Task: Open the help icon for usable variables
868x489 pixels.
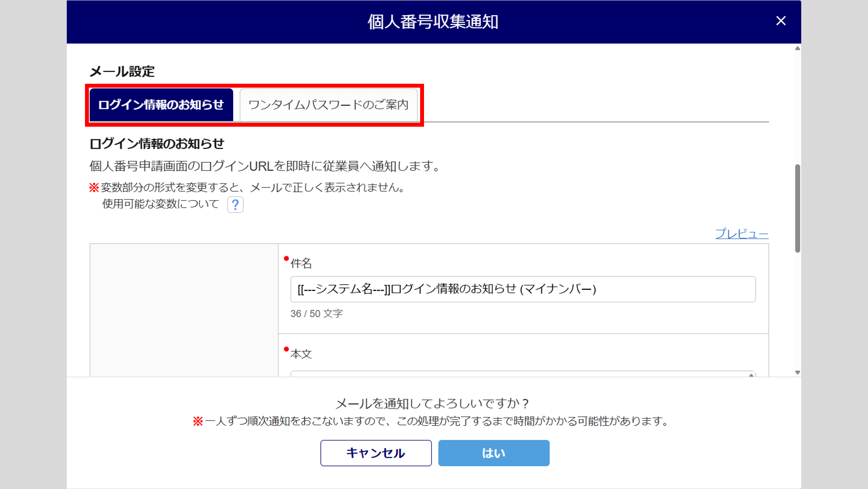Action: 235,204
